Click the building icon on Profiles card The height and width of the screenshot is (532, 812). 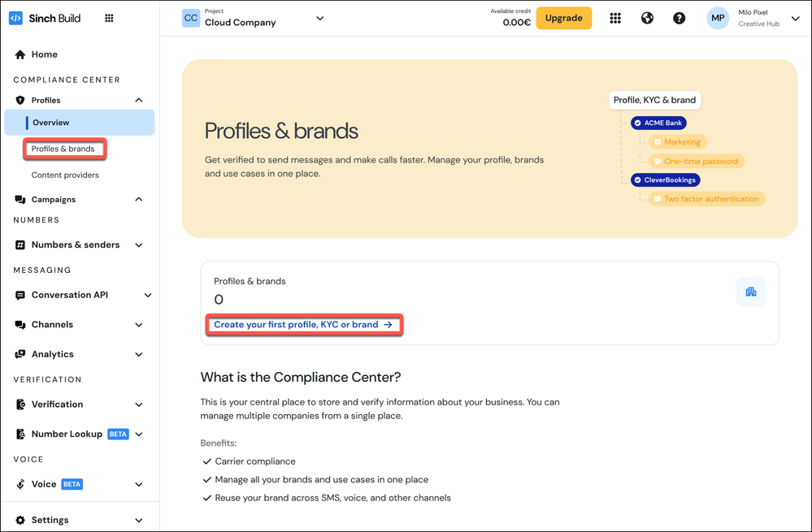click(x=751, y=292)
